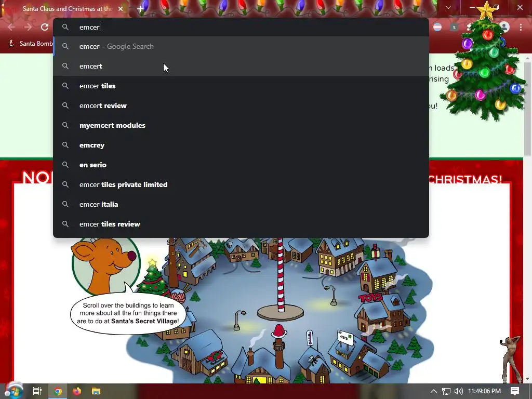Open File Explorer from the taskbar
Viewport: 532px width, 399px height.
pos(96,391)
